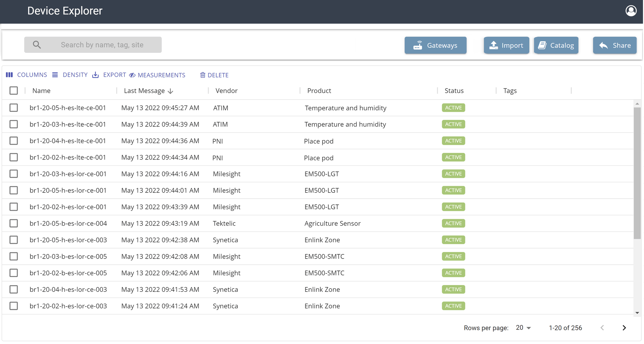Click the Tags column header
This screenshot has width=644, height=344.
click(x=510, y=91)
